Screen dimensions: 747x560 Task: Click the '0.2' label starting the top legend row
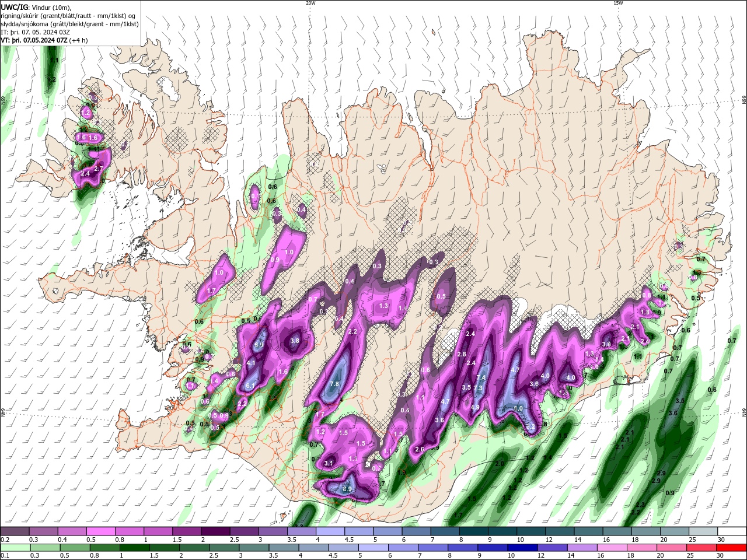(5, 540)
